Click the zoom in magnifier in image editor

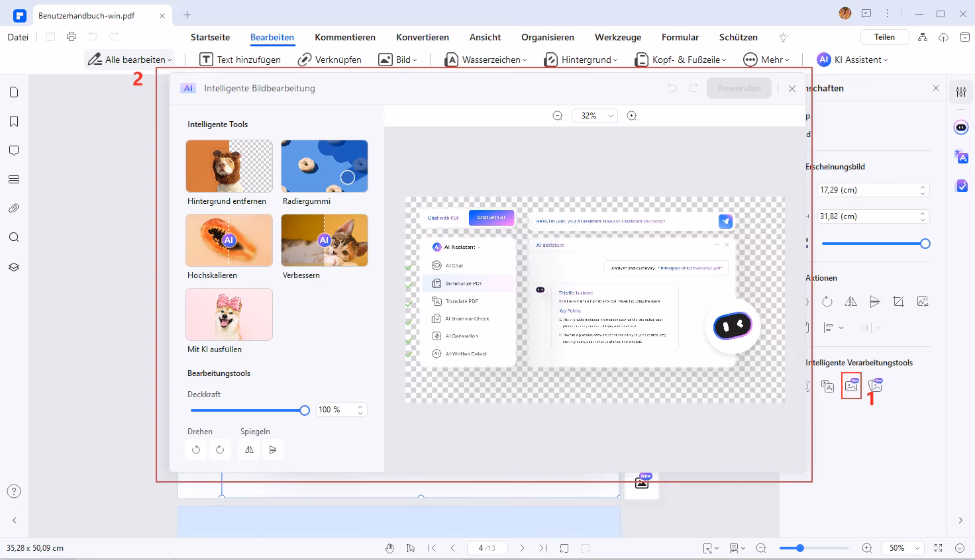point(632,116)
